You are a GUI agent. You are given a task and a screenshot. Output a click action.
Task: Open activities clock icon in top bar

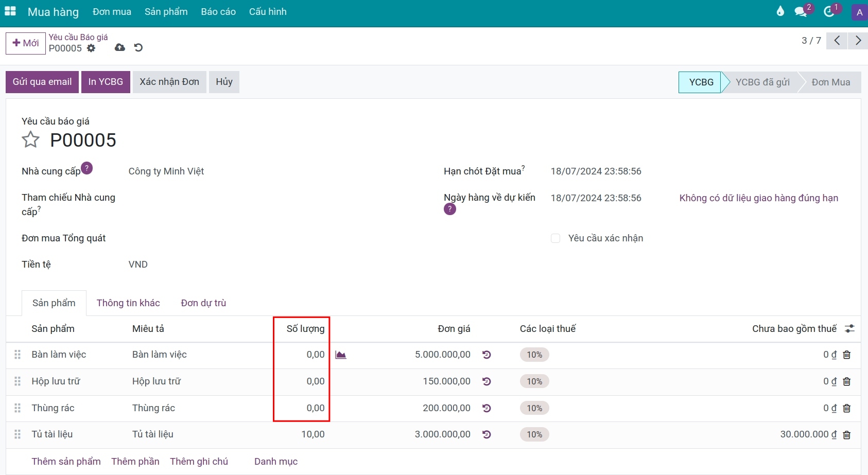pyautogui.click(x=829, y=11)
